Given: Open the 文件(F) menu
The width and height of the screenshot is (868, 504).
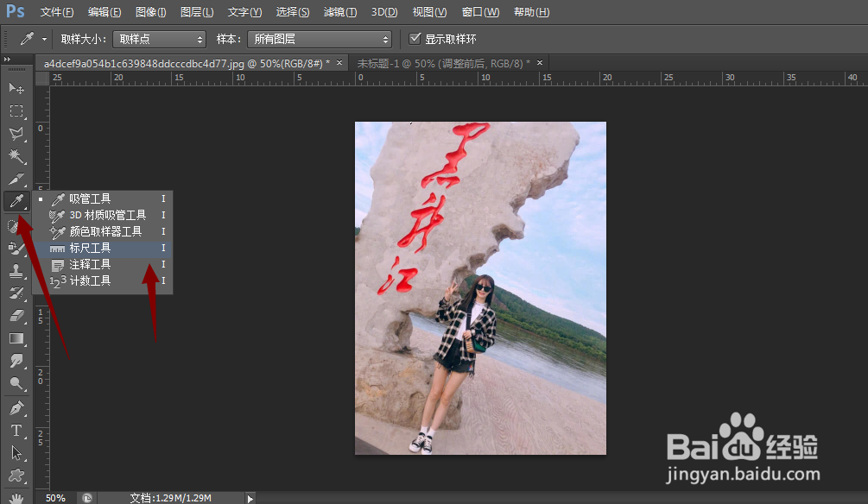Looking at the screenshot, I should coord(56,11).
